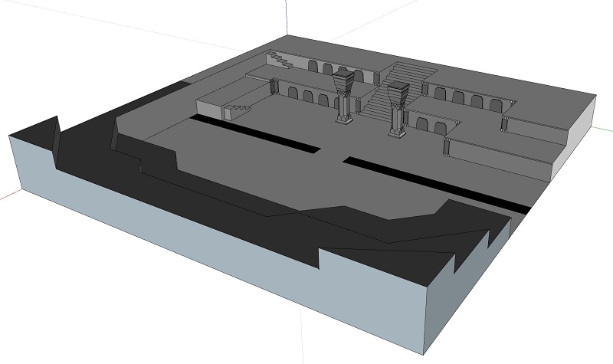Select the jagged notch at left front corner

point(54,138)
